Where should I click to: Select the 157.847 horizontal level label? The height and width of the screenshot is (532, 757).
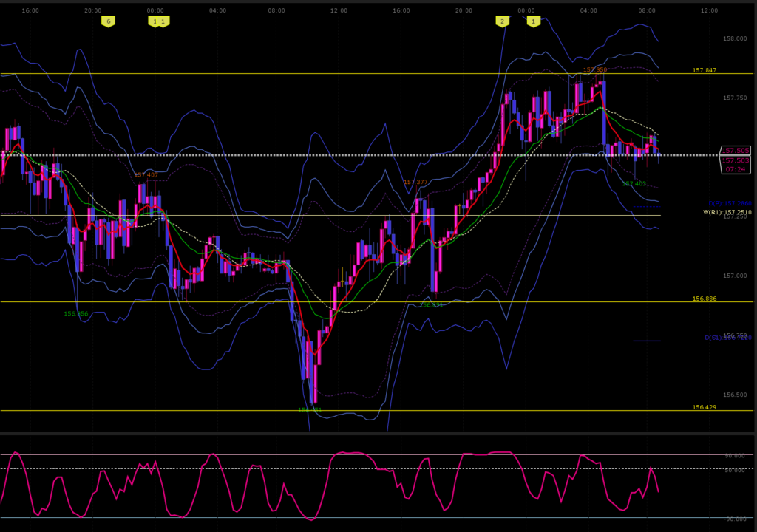704,71
